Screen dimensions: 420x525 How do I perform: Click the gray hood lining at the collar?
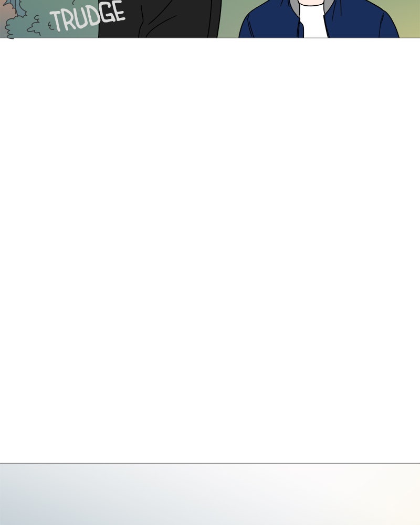293,7
